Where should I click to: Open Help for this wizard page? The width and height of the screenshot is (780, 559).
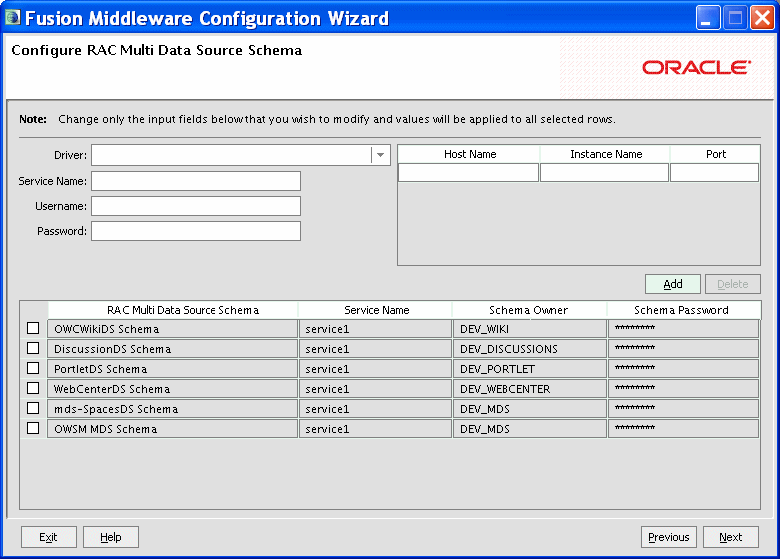pyautogui.click(x=110, y=537)
